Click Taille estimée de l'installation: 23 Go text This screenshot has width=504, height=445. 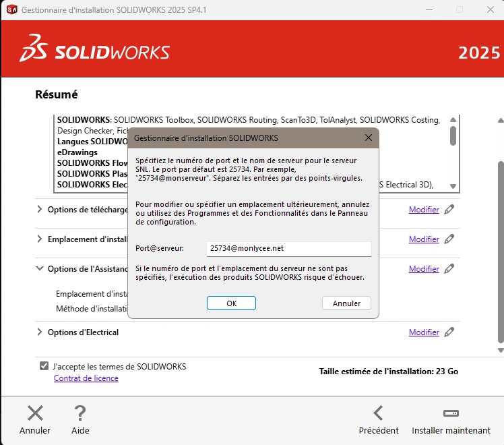coord(389,372)
